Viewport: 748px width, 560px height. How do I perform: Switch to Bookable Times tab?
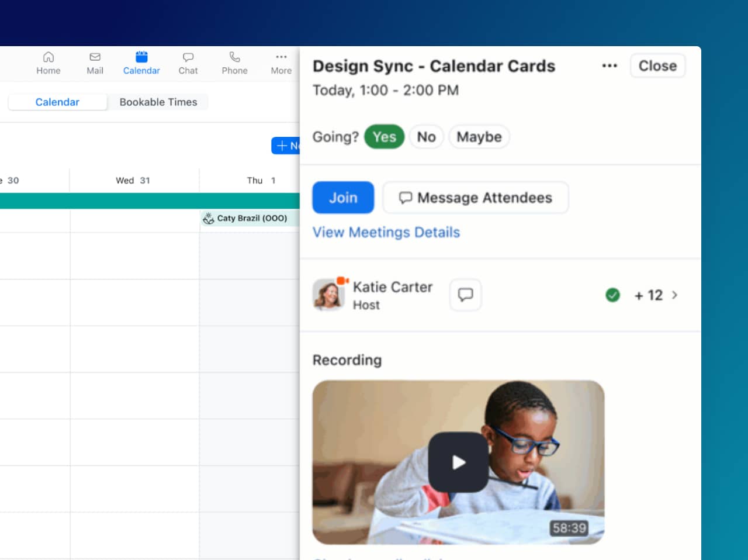point(158,102)
